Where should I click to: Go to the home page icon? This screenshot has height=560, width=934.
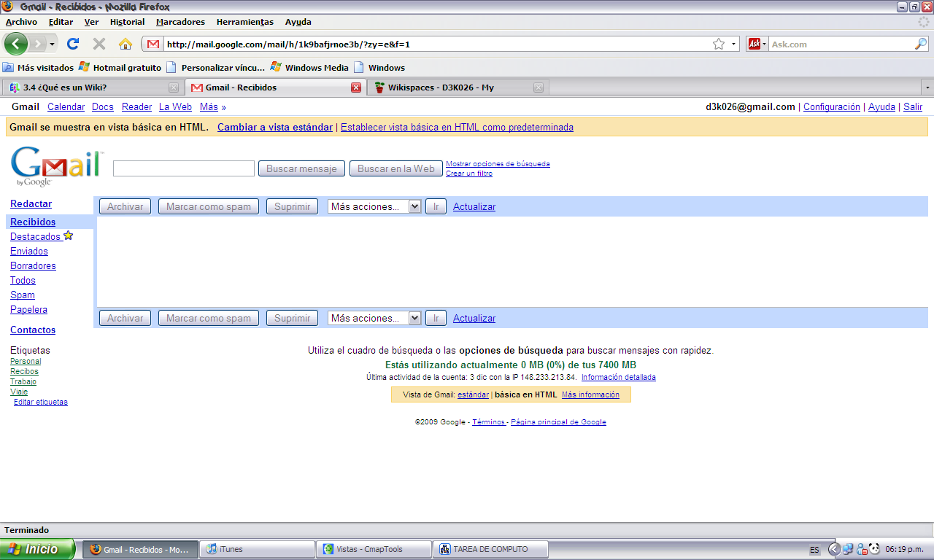126,44
